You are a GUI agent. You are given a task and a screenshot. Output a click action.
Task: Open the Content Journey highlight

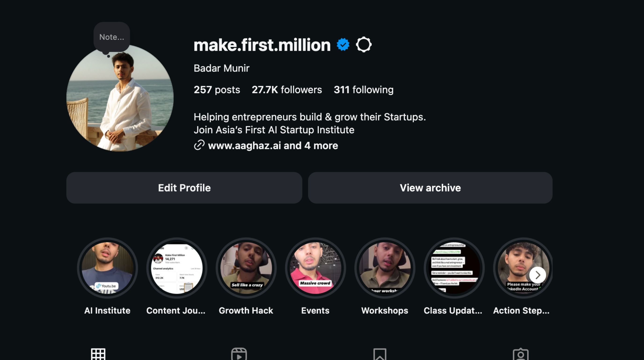coord(177,268)
